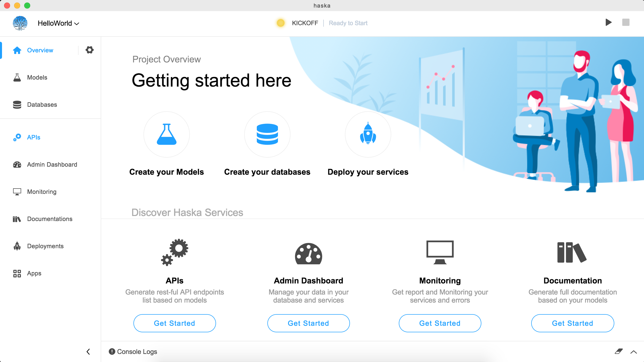Clear console logs with the eraser icon

pos(619,351)
